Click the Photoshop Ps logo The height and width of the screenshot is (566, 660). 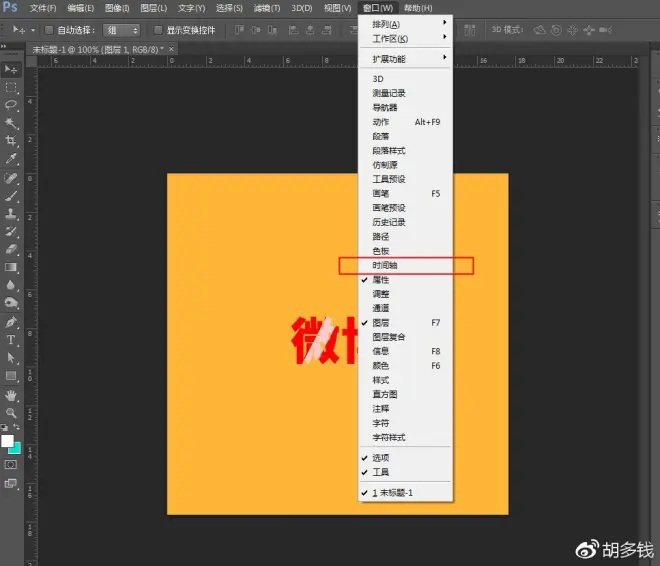point(10,7)
